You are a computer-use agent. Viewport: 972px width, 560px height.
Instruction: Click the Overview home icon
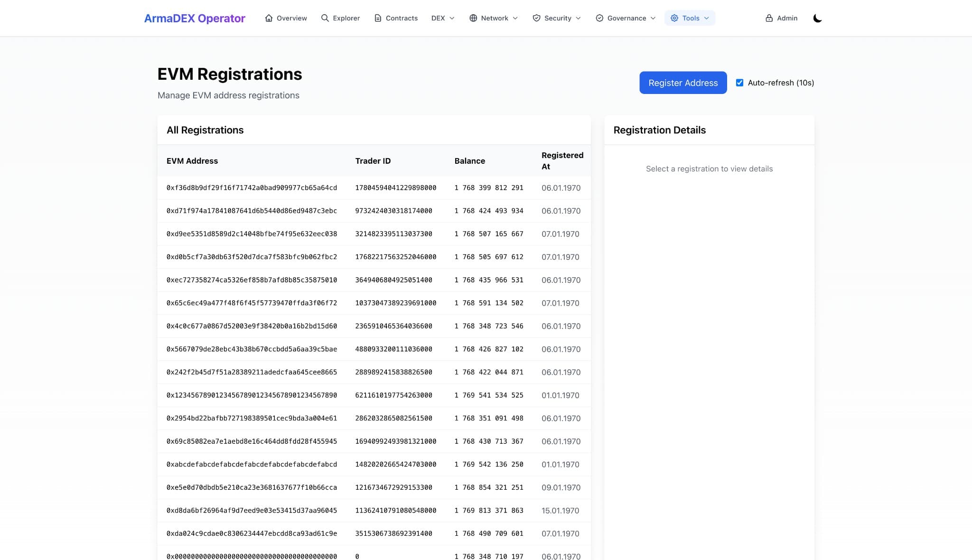coord(269,18)
